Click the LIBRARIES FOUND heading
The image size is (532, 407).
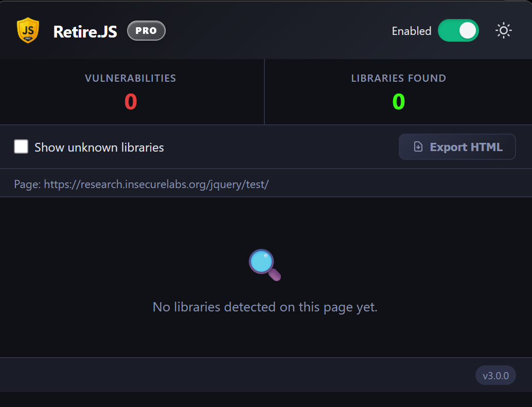[399, 78]
